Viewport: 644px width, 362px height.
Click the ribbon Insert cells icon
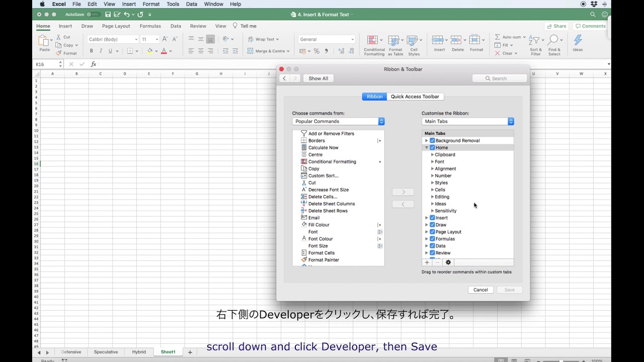[x=438, y=40]
